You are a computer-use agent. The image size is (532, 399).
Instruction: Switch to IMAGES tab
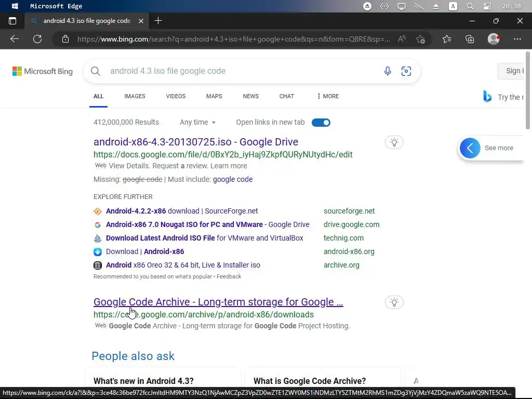coord(135,96)
